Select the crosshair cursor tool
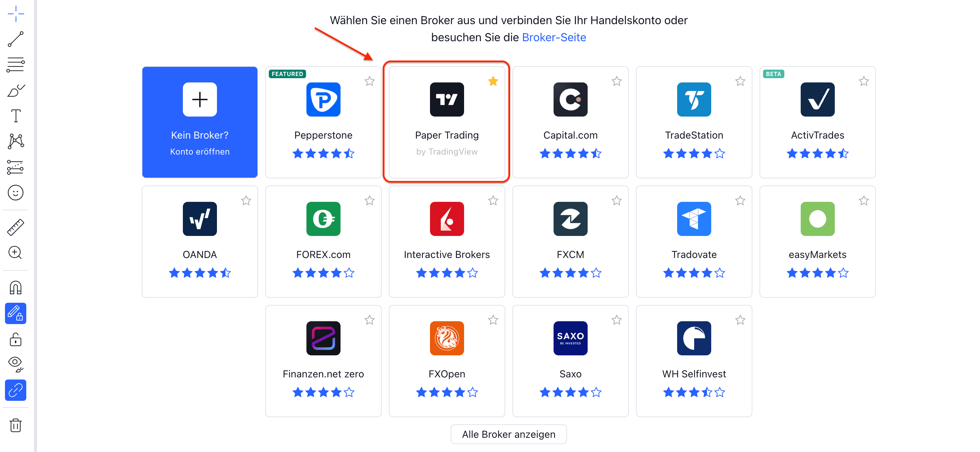980x452 pixels. pos(16,14)
